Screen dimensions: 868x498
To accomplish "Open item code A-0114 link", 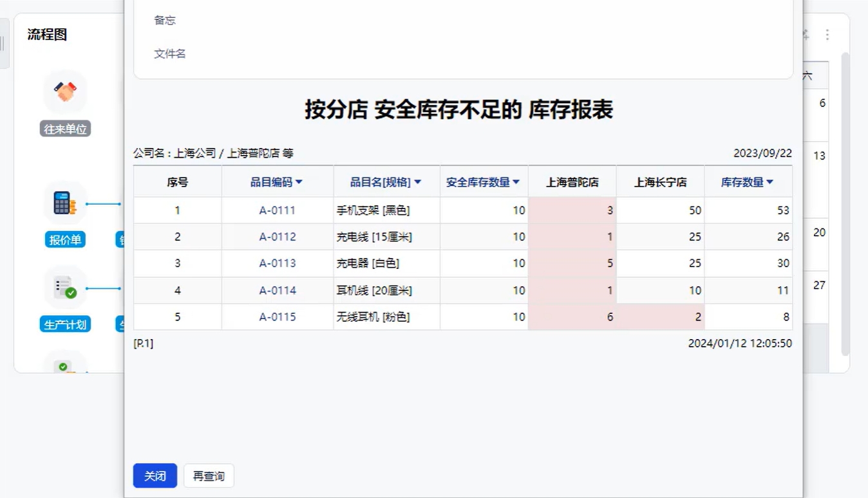I will pyautogui.click(x=278, y=290).
